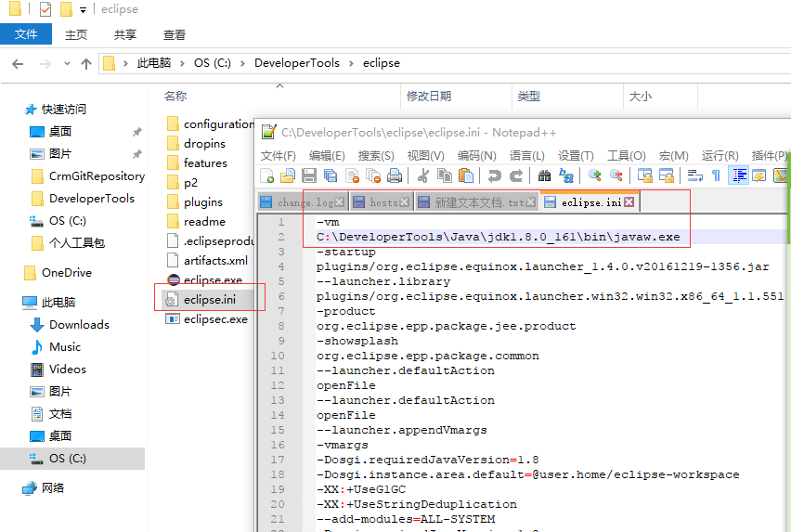
Task: Open the 工具(O) menu
Action: pyautogui.click(x=626, y=156)
